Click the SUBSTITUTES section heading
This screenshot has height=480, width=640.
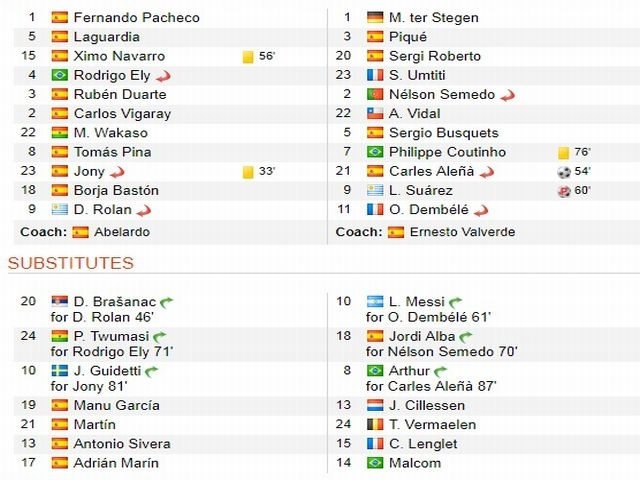coord(71,263)
